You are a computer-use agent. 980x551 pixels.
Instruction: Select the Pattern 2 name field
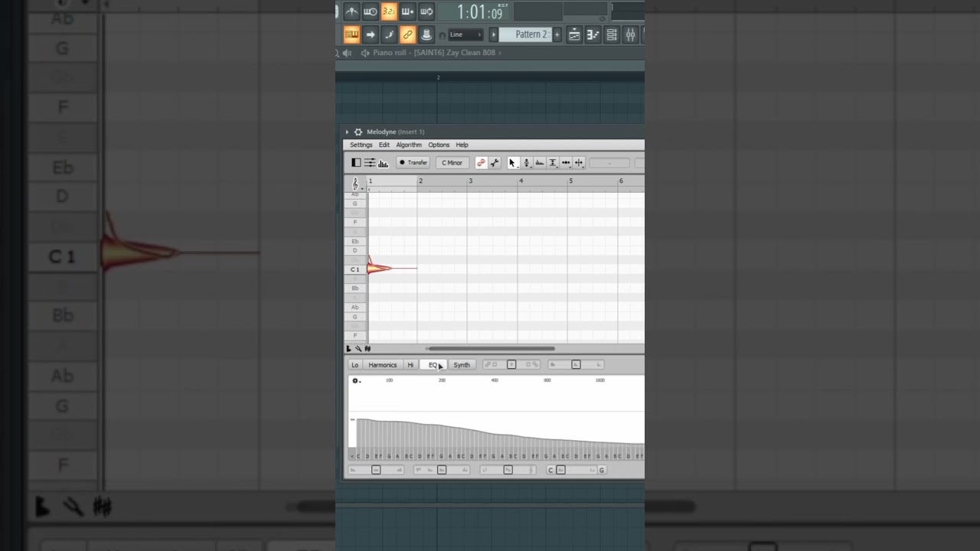(x=525, y=34)
